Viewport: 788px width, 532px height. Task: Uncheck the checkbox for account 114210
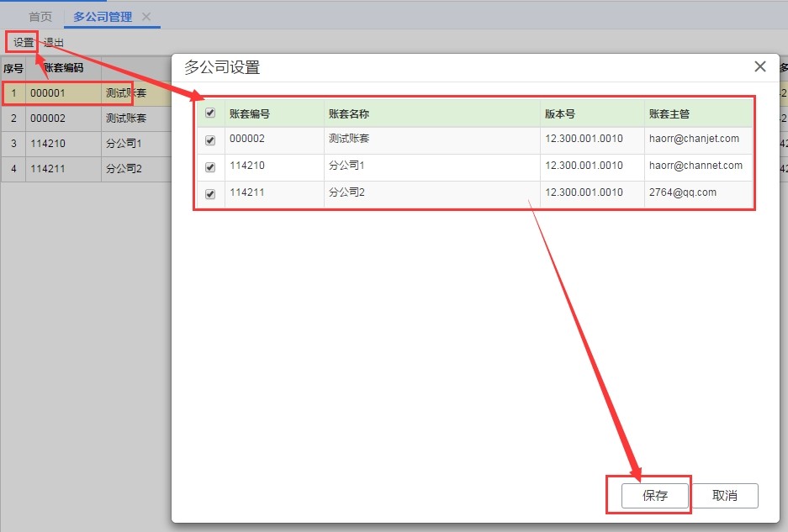pyautogui.click(x=210, y=166)
